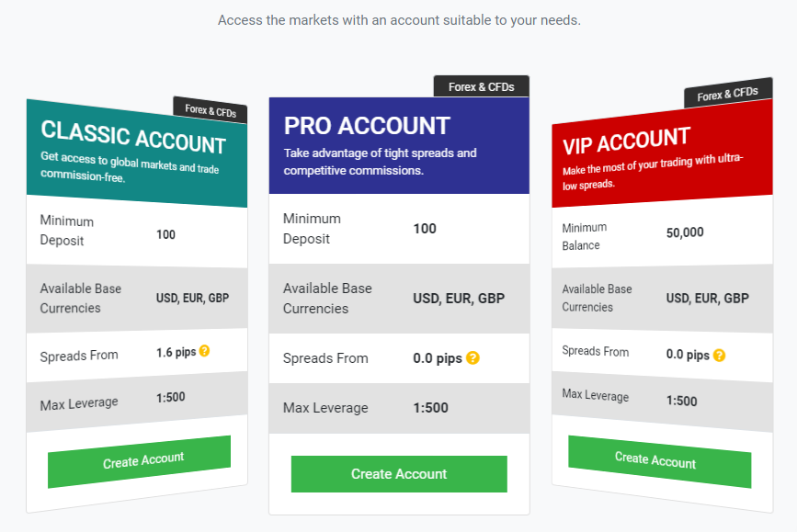This screenshot has height=532, width=797.
Task: Click the VIP Minimum Balance 50,000 value
Action: 685,232
